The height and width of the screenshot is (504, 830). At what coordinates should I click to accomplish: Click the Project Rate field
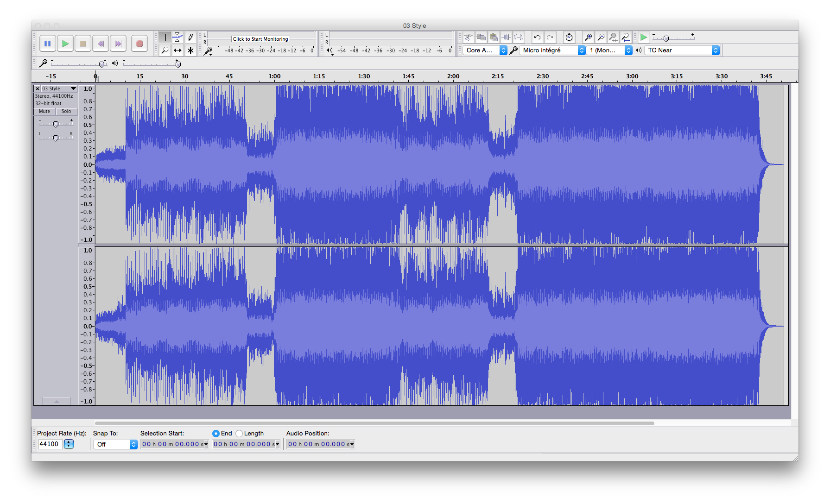pos(51,444)
